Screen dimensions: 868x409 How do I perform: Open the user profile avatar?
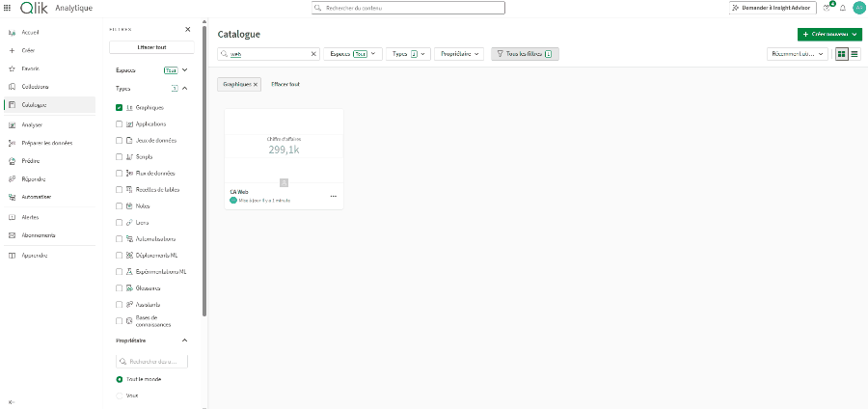[x=857, y=8]
